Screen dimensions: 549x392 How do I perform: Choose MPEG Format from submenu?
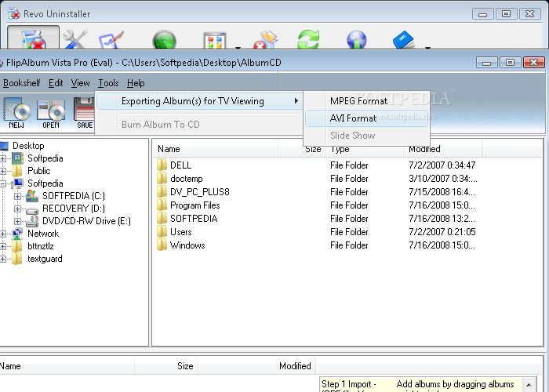(x=366, y=101)
